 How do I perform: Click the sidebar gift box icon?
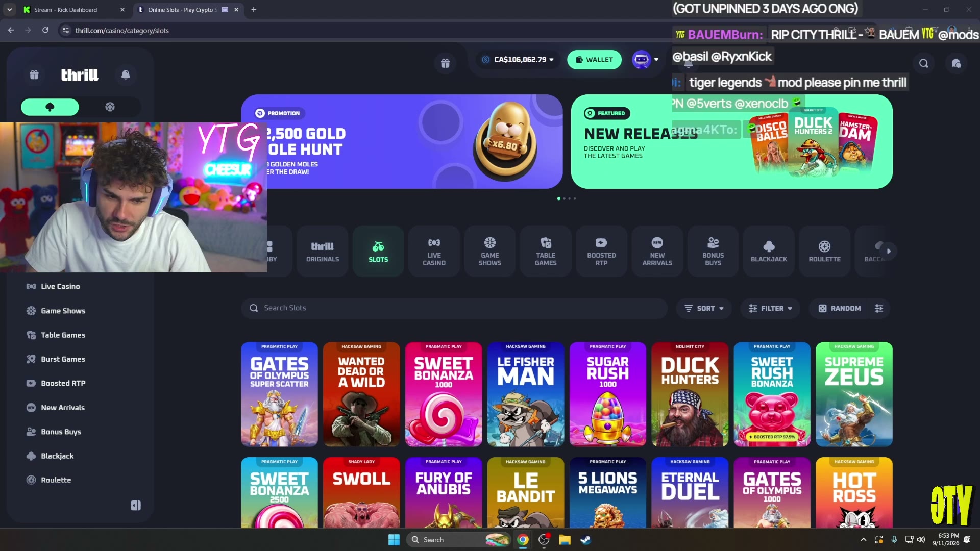tap(34, 74)
